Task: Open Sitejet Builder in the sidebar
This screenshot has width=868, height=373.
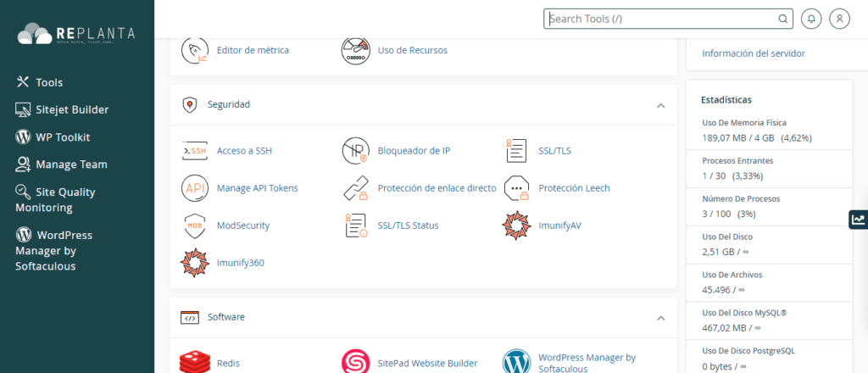Action: [x=62, y=109]
